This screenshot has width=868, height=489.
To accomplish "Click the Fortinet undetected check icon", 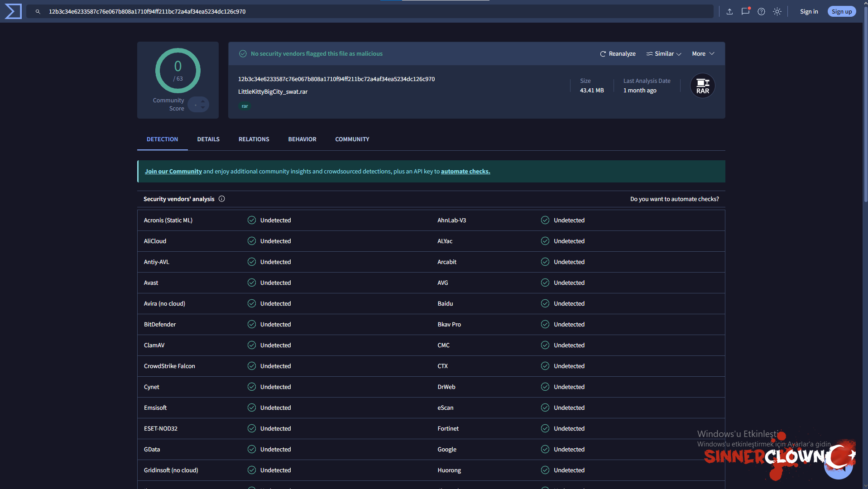I will point(545,429).
